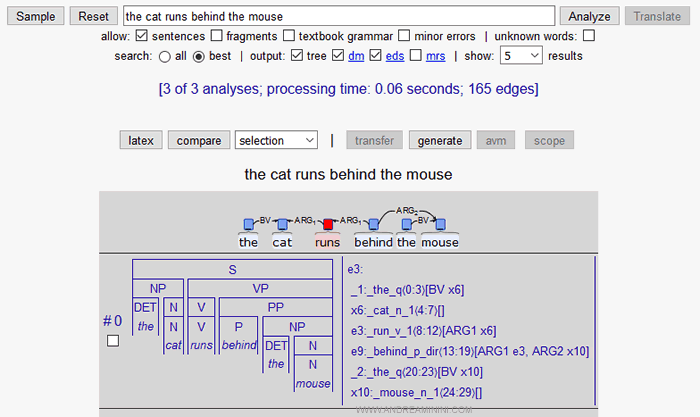Open the selection dropdown
The height and width of the screenshot is (417, 700).
pos(277,141)
